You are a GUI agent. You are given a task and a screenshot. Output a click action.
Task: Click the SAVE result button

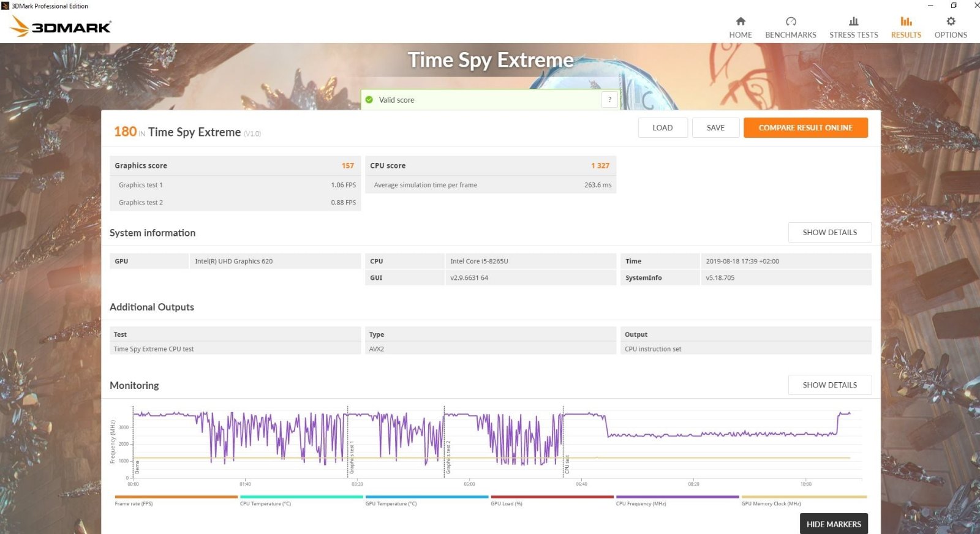click(x=715, y=127)
